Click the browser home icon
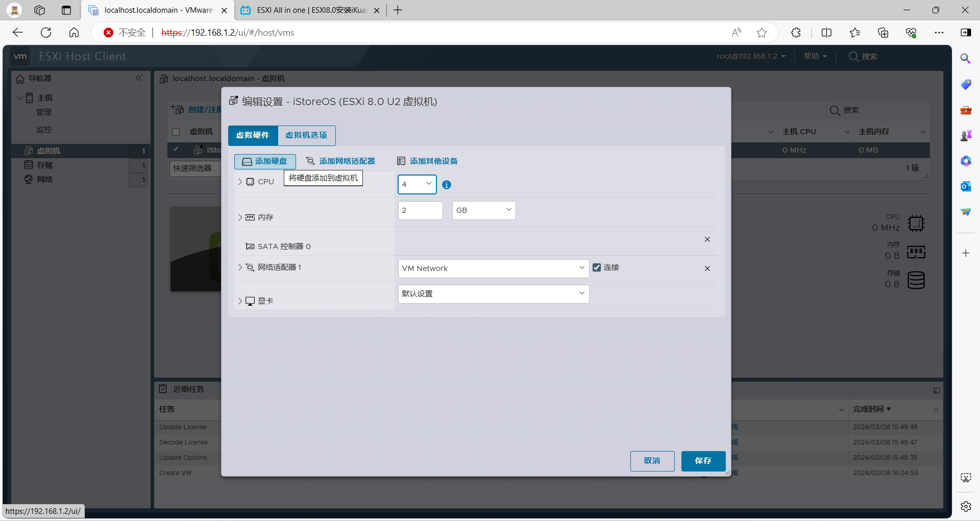The width and height of the screenshot is (980, 521). (x=74, y=33)
